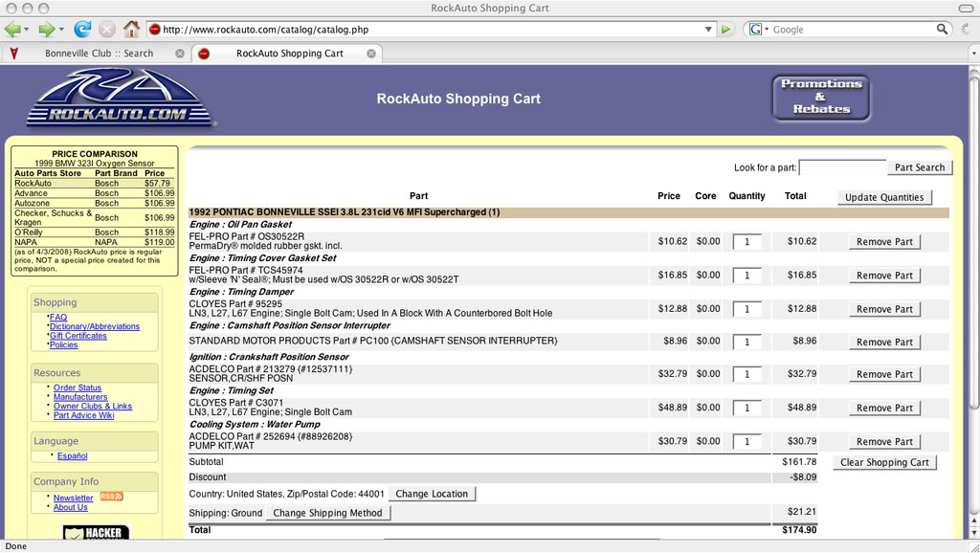Viewport: 980px width, 553px height.
Task: Click the red site icon in address bar
Action: [154, 30]
